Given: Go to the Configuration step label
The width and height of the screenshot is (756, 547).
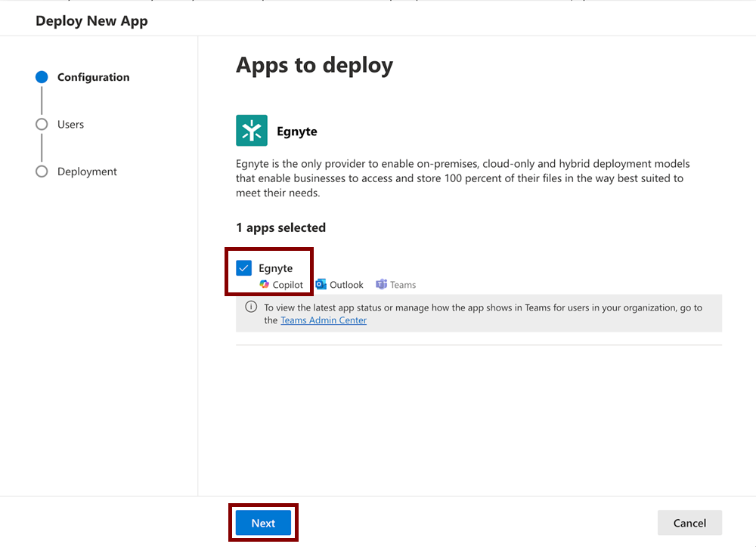Looking at the screenshot, I should pos(93,77).
